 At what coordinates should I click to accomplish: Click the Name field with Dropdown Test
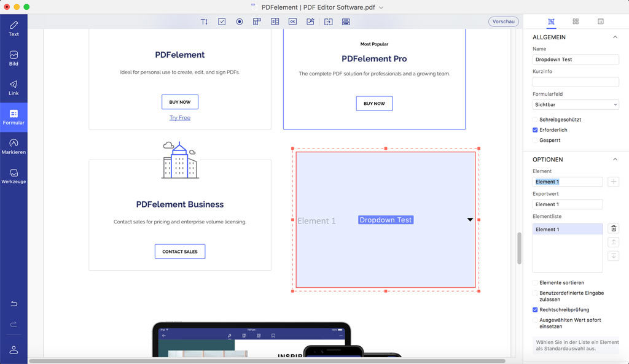[x=576, y=60]
